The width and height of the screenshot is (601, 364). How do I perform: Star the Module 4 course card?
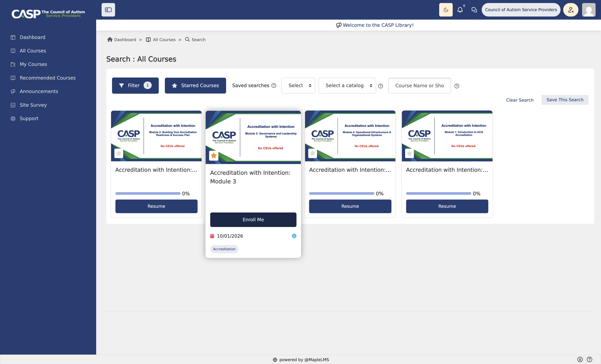[x=312, y=153]
